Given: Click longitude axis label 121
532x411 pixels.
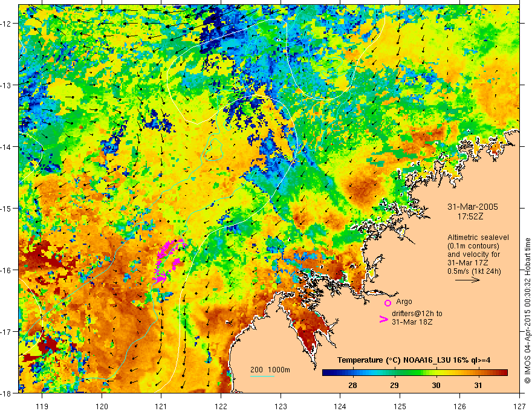Looking at the screenshot, I should (x=161, y=406).
